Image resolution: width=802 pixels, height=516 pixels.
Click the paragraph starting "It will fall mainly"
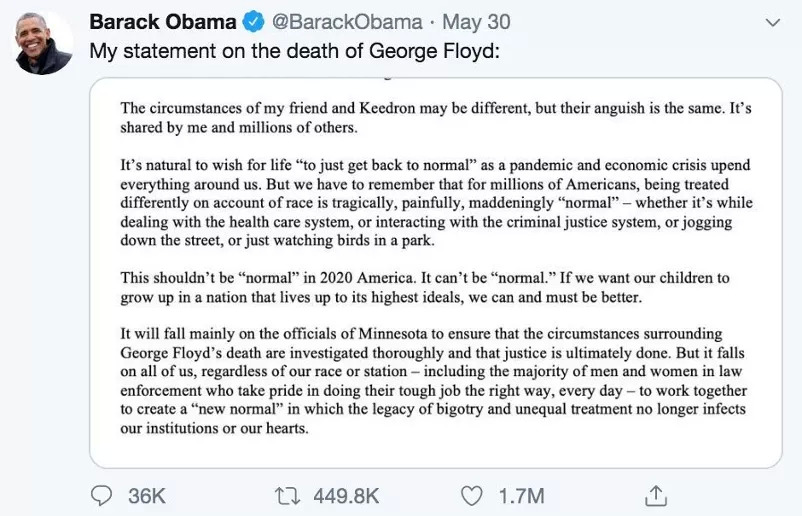(x=434, y=381)
